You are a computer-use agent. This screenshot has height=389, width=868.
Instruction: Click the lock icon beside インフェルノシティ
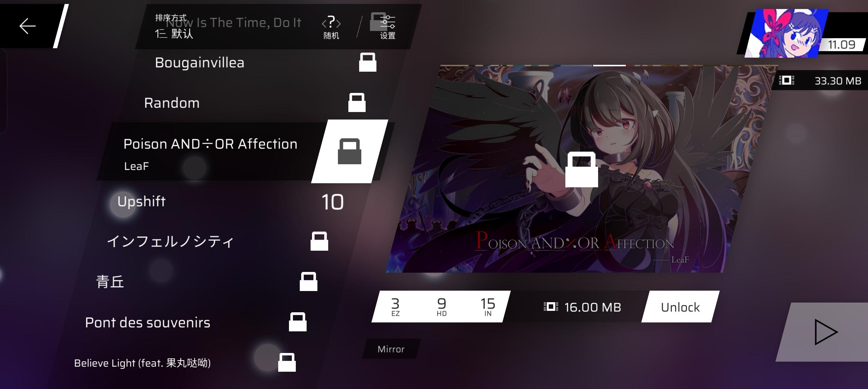click(319, 241)
